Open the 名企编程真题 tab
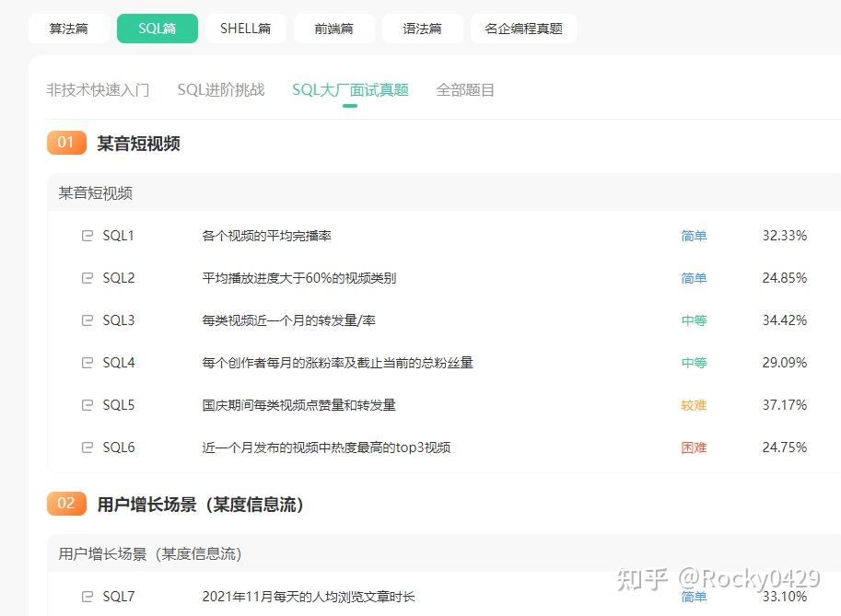Viewport: 841px width, 616px height. pos(523,29)
